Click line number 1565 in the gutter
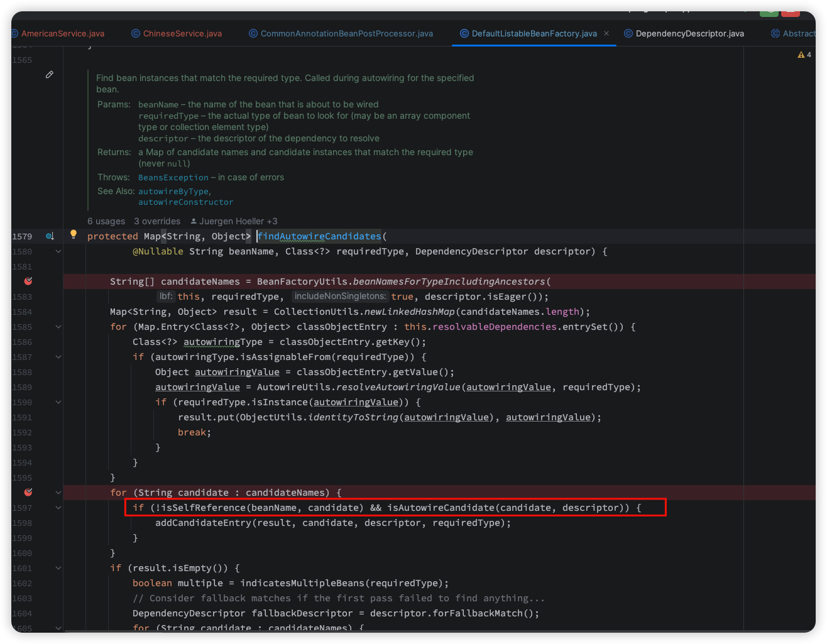The width and height of the screenshot is (827, 644). coord(22,60)
